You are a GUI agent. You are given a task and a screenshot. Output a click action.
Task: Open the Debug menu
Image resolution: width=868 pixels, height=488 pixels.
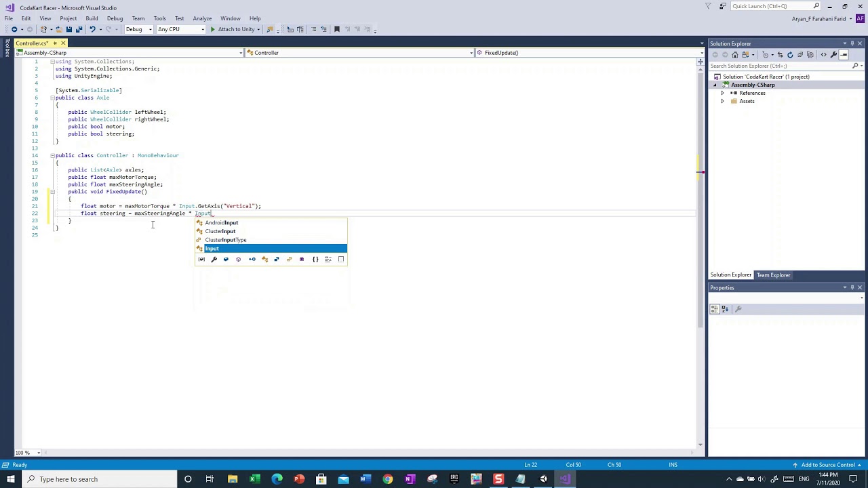point(115,18)
